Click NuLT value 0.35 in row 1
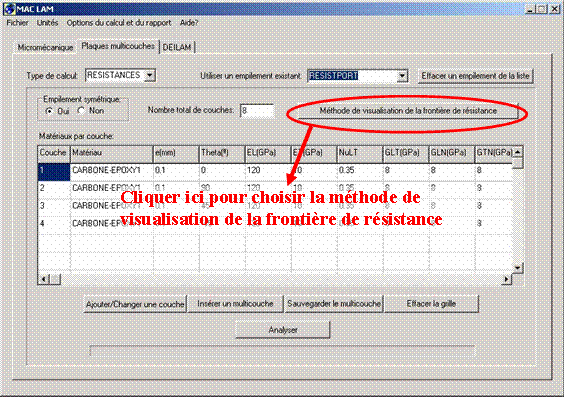Viewport: 566px width, 397px height. point(360,172)
